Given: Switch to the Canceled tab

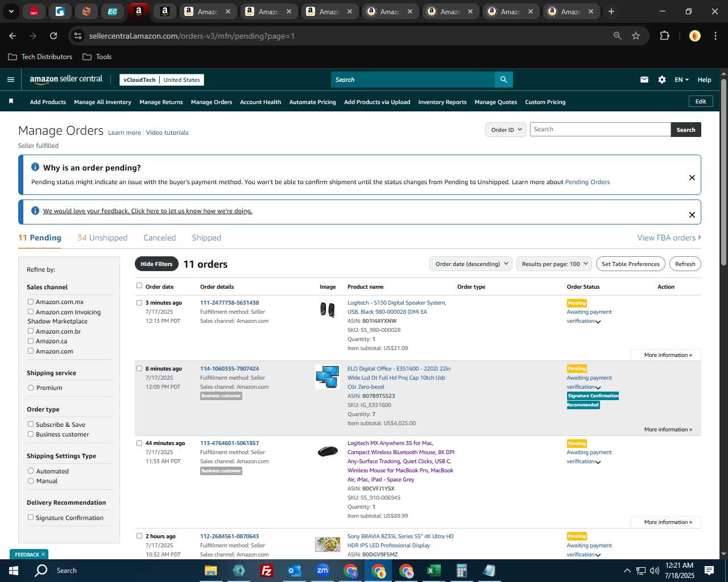Looking at the screenshot, I should (160, 238).
